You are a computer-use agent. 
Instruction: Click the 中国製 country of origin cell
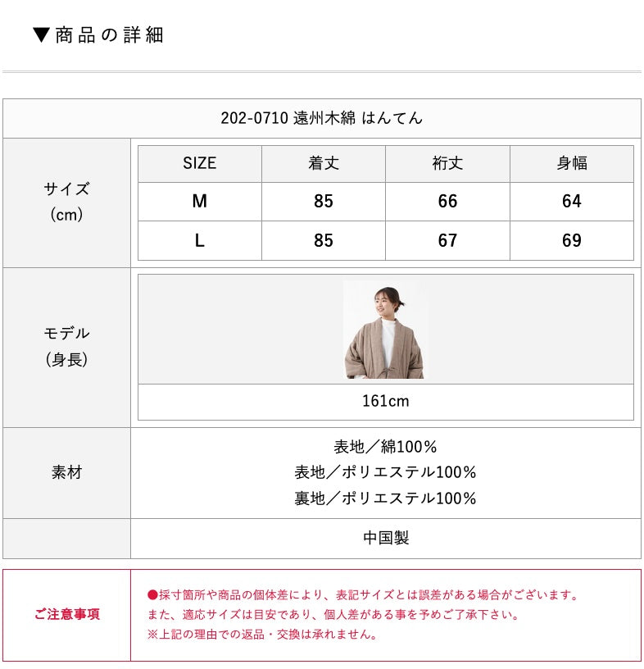coord(385,538)
